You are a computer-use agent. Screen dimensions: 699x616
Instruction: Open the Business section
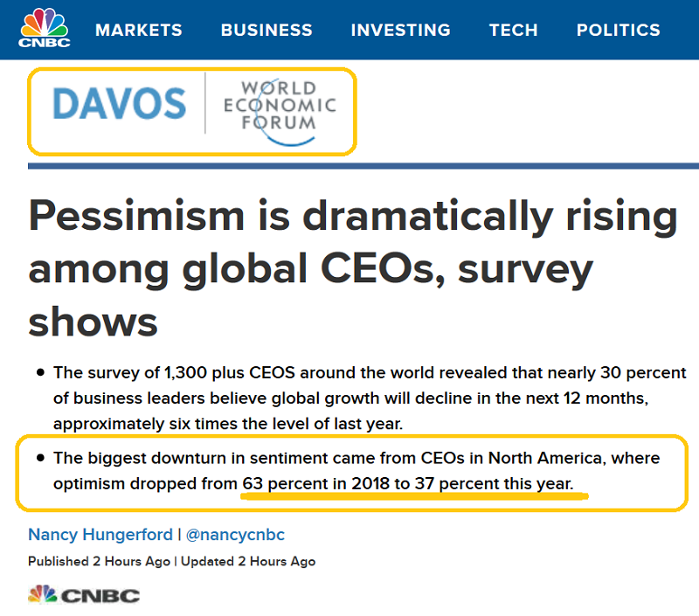tap(266, 30)
